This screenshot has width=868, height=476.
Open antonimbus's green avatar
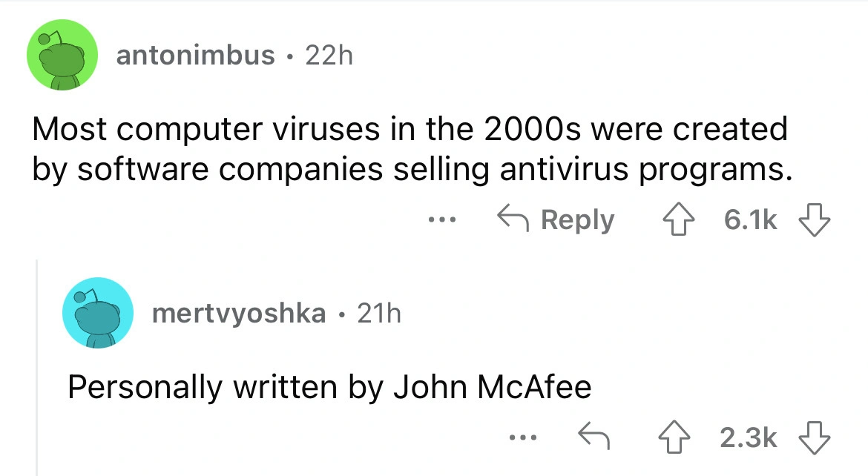62,56
